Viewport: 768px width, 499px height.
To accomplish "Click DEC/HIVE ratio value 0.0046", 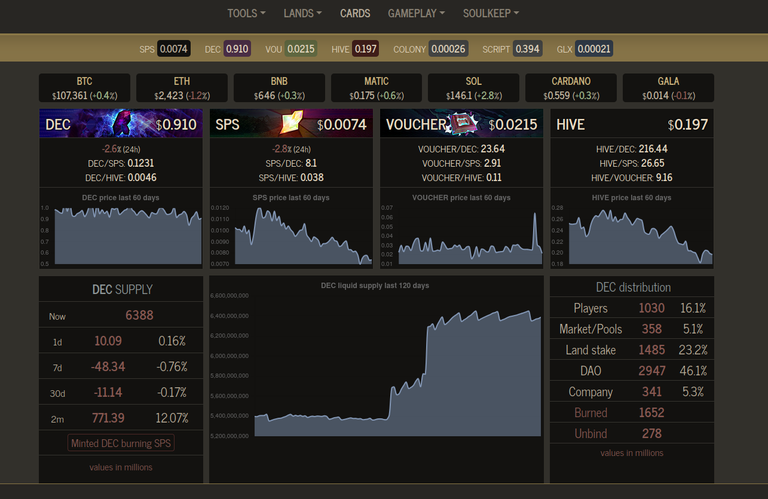I will (x=142, y=178).
